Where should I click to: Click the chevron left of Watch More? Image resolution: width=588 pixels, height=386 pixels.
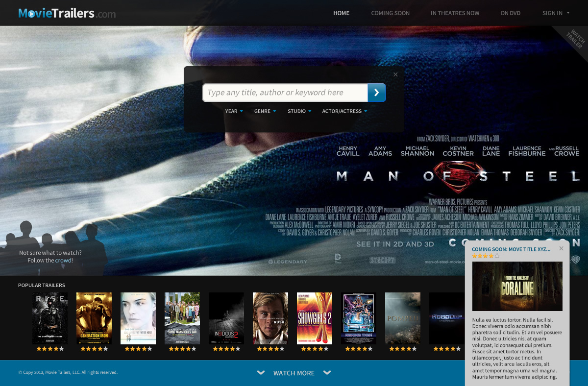click(261, 373)
